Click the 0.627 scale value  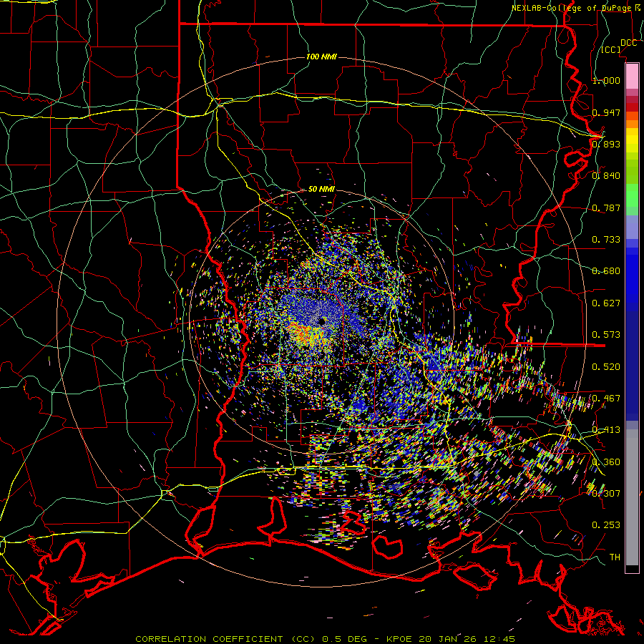[606, 303]
